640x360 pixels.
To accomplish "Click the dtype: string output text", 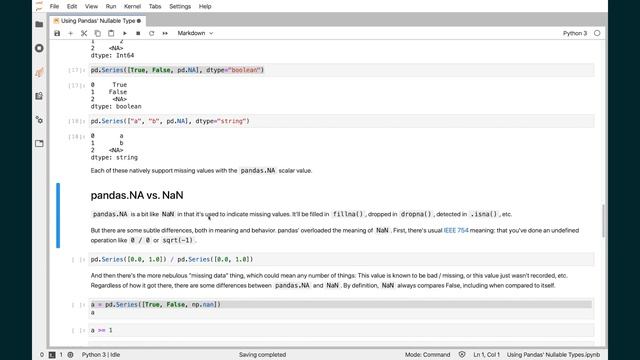I will [114, 158].
